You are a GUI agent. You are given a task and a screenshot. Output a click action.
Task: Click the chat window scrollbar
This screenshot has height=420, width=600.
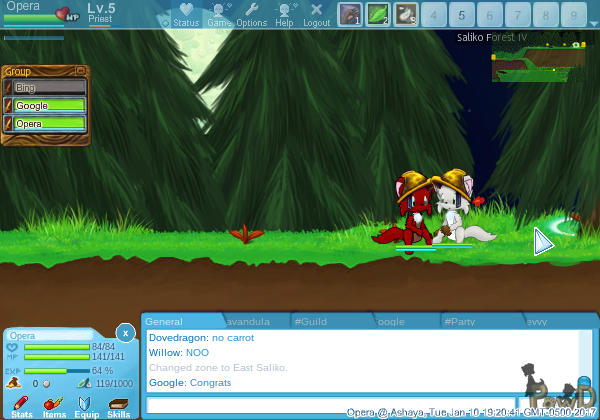point(585,361)
